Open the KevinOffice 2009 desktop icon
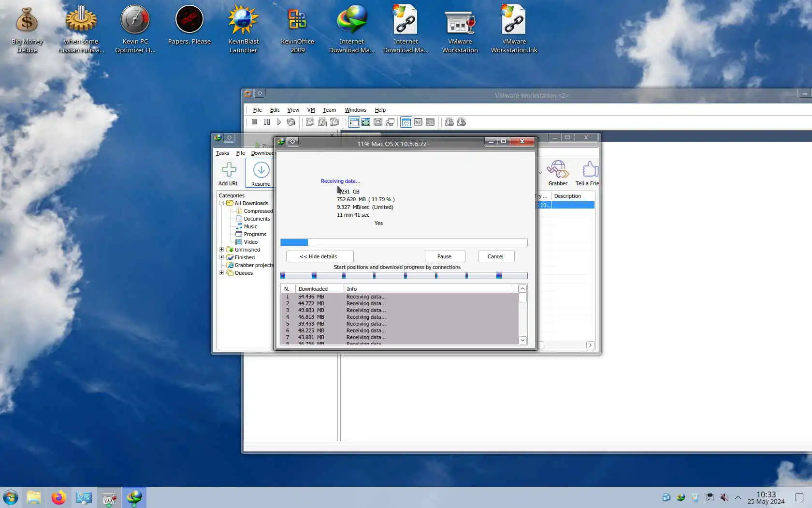This screenshot has width=812, height=508. tap(298, 29)
